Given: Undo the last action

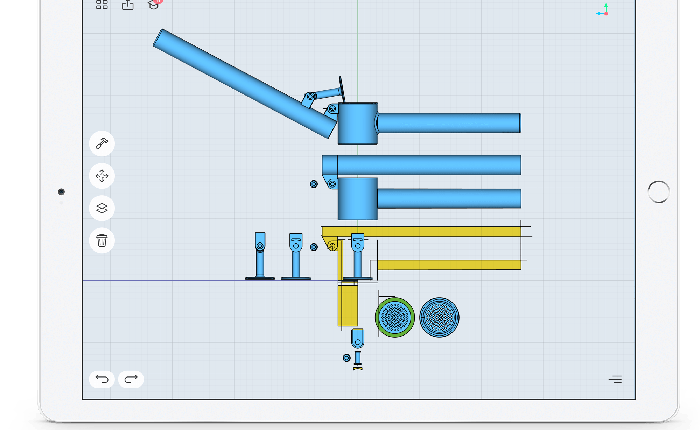Looking at the screenshot, I should (102, 379).
